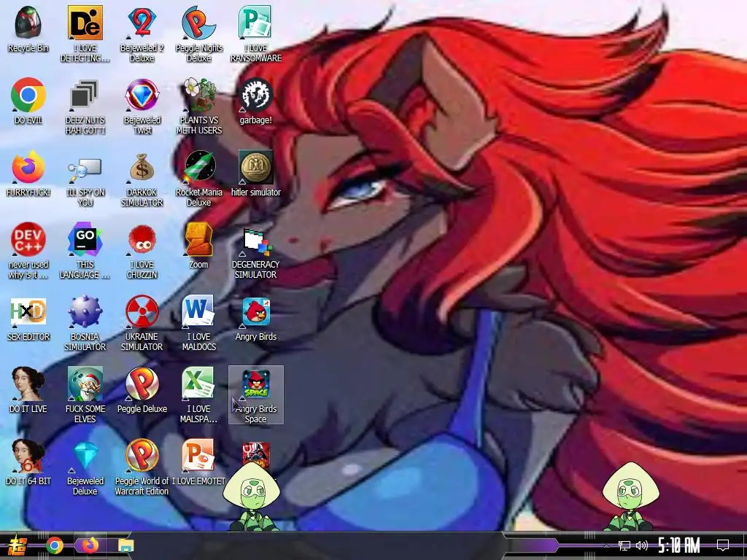Click the icon labeled garbage!
This screenshot has height=560, width=747.
tap(255, 94)
